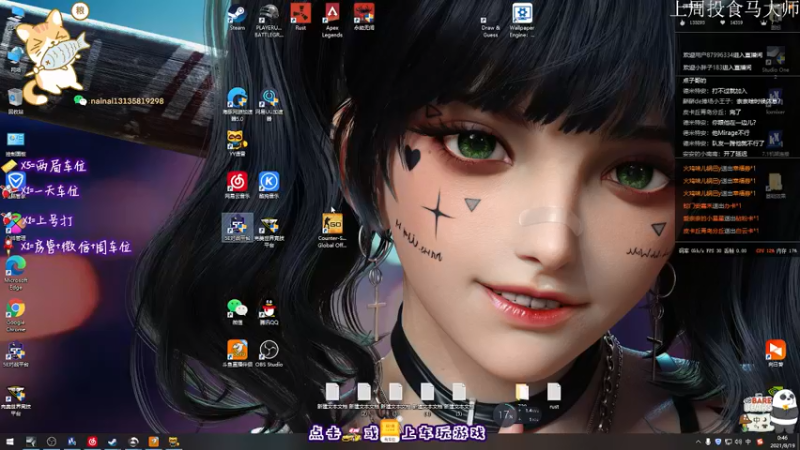Screen dimensions: 800x450
Task: Open the OBS icon on the taskbar
Action: [x=51, y=442]
